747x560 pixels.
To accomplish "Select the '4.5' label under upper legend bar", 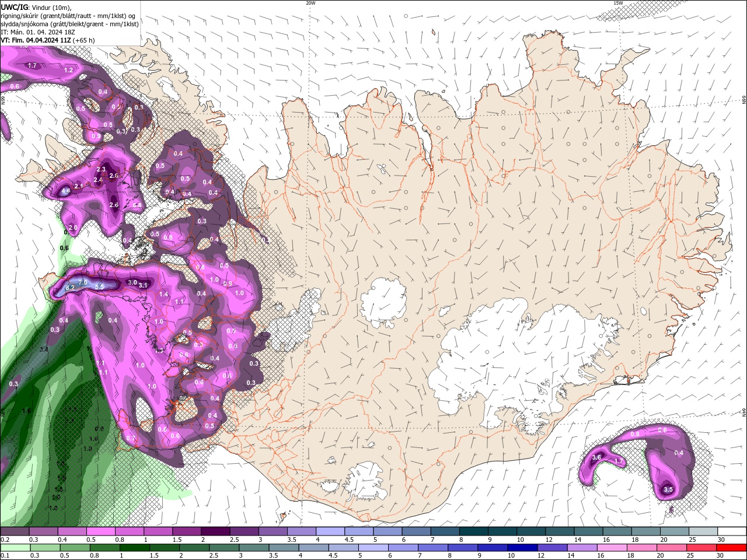I will [x=349, y=540].
